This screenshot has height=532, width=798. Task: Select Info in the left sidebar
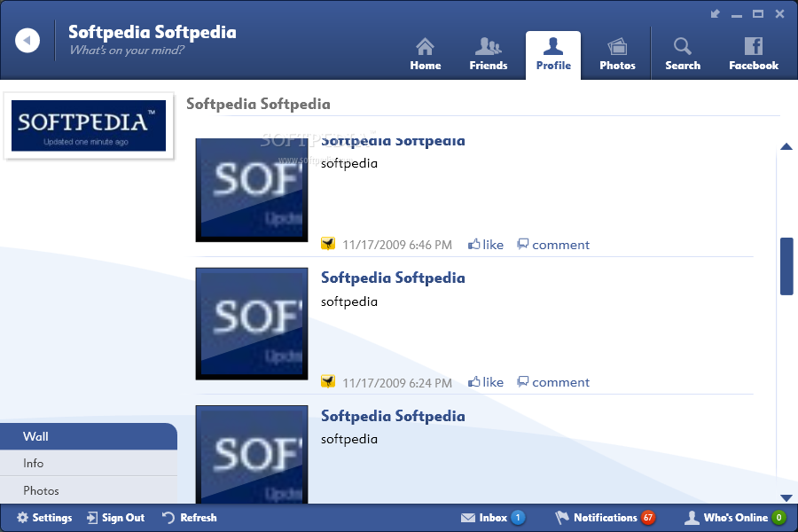click(89, 463)
